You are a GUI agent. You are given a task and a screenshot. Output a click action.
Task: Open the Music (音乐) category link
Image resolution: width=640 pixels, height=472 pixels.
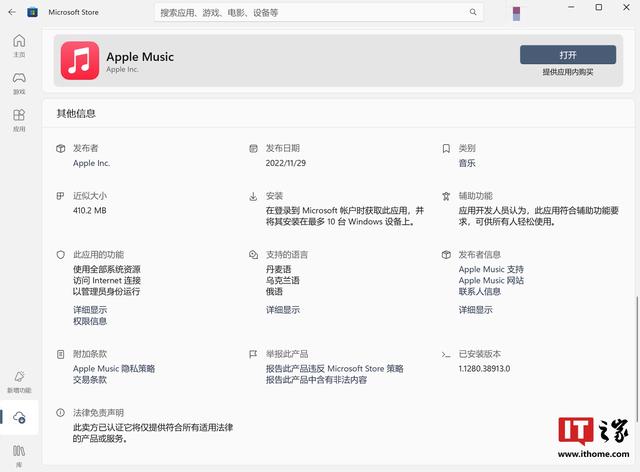[467, 163]
